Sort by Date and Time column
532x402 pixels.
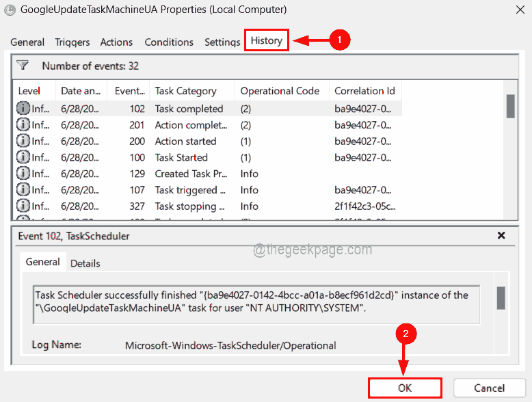pos(81,90)
